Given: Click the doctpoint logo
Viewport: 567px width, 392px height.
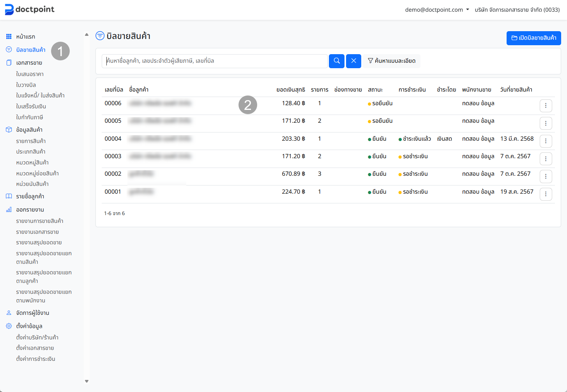Looking at the screenshot, I should pos(30,9).
